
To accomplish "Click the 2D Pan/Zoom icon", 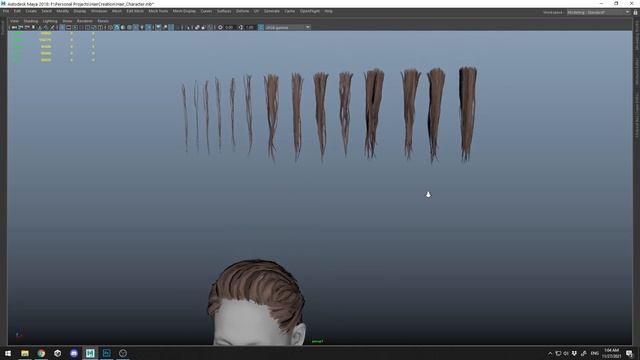I will coord(46,27).
